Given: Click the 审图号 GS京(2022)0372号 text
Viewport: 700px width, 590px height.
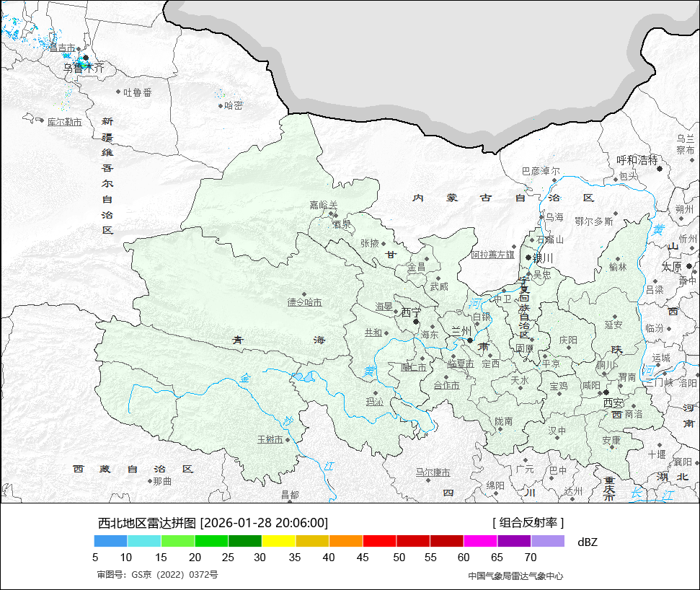Looking at the screenshot, I should tap(158, 575).
